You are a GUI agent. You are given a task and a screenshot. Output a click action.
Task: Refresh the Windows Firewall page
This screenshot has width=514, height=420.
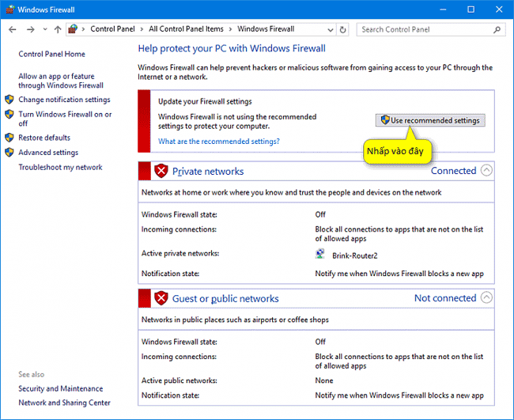pyautogui.click(x=342, y=30)
